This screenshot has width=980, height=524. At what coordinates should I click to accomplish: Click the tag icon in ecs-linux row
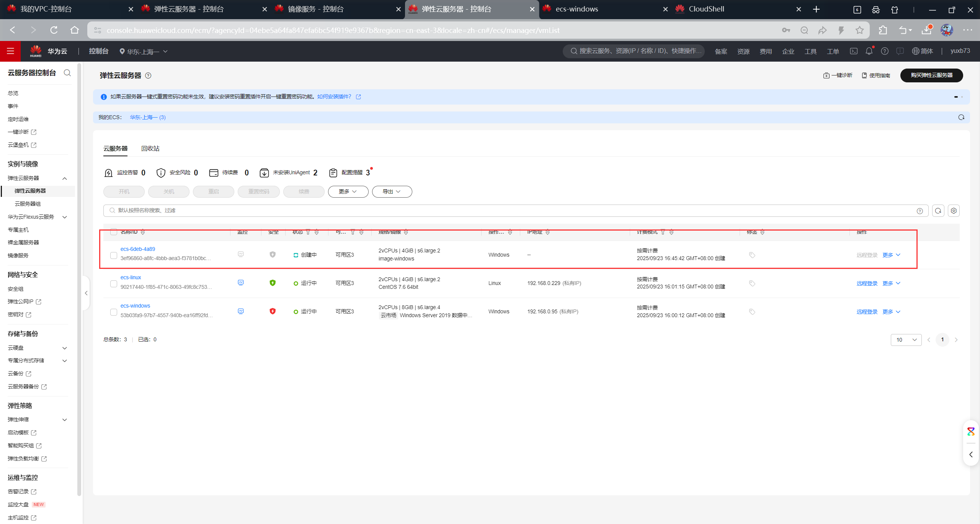(752, 283)
